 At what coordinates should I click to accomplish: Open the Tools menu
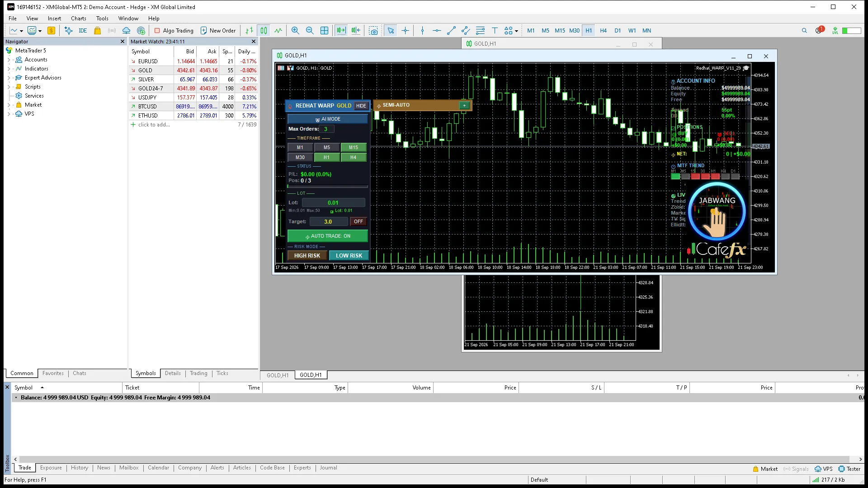tap(102, 19)
